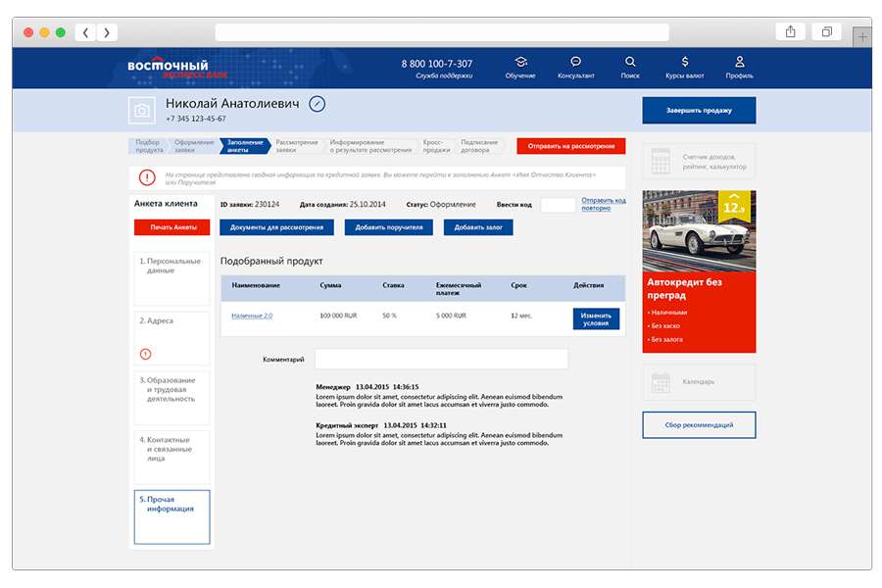Click the Поиск magnifier icon
This screenshot has width=882, height=588.
tap(630, 62)
